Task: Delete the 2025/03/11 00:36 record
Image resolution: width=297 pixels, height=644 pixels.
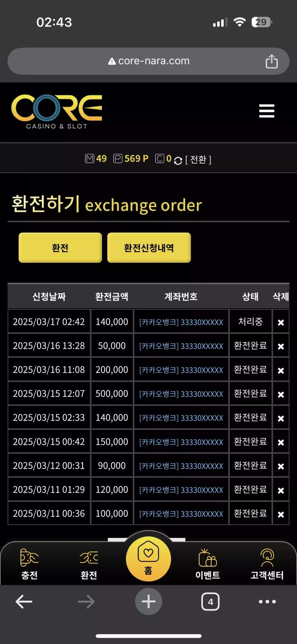Action: [x=281, y=514]
